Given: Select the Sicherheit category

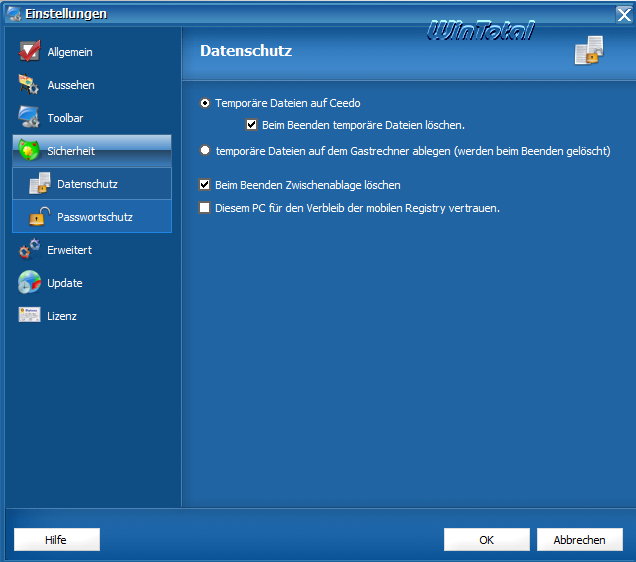Looking at the screenshot, I should point(92,151).
